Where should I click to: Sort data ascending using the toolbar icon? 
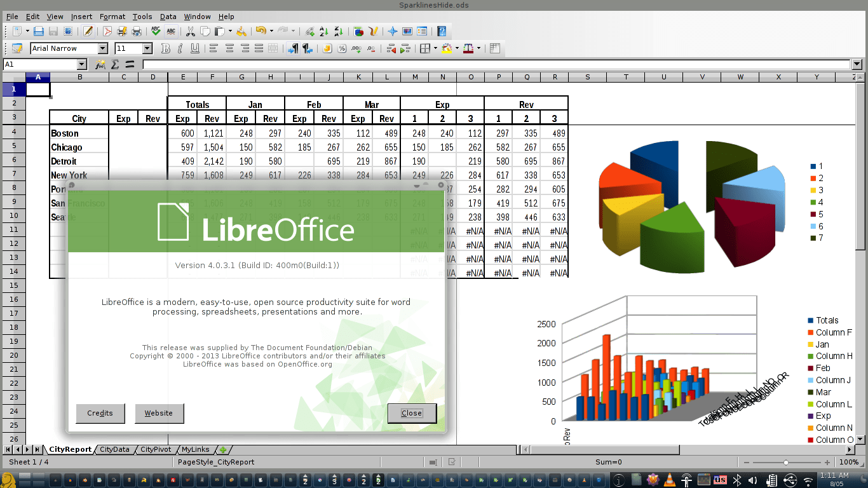tap(324, 30)
